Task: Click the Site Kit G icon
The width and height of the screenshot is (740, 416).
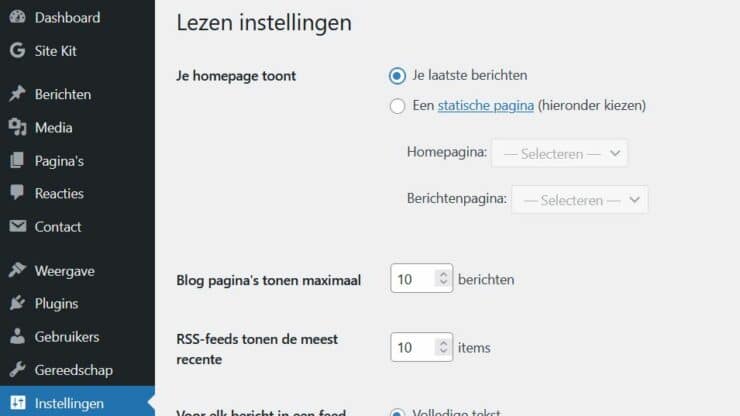Action: [17, 50]
